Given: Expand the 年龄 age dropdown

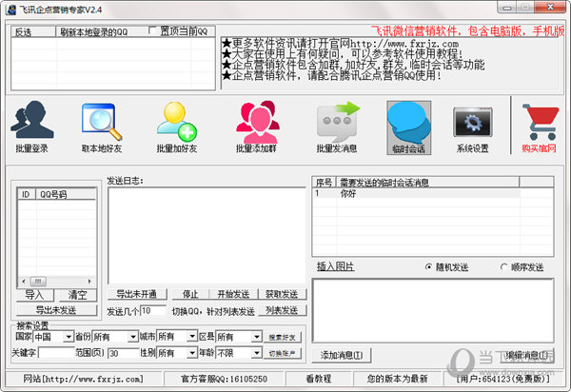Looking at the screenshot, I should [257, 353].
